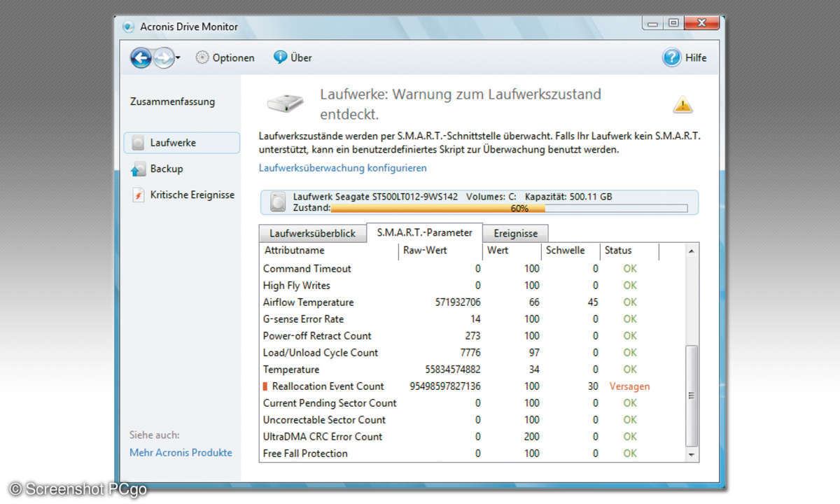Open Optionen settings
Viewport: 840px width, 504px height.
(x=225, y=58)
